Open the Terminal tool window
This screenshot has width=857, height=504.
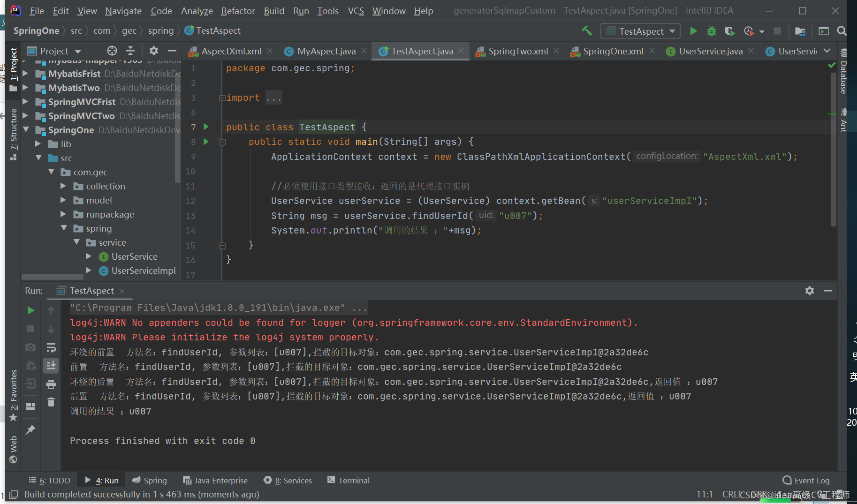(x=349, y=480)
